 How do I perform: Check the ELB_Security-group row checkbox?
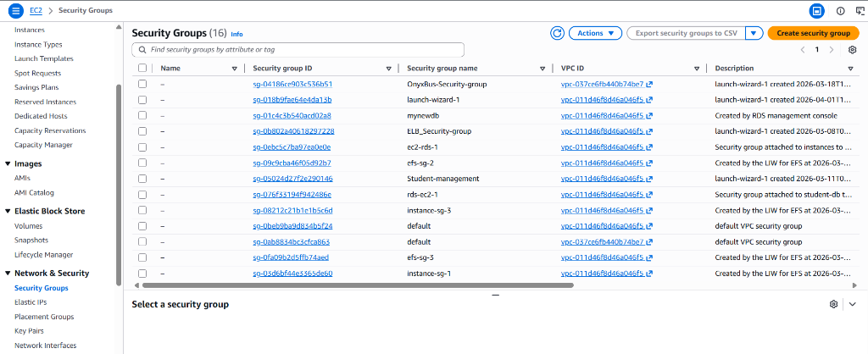pyautogui.click(x=142, y=131)
